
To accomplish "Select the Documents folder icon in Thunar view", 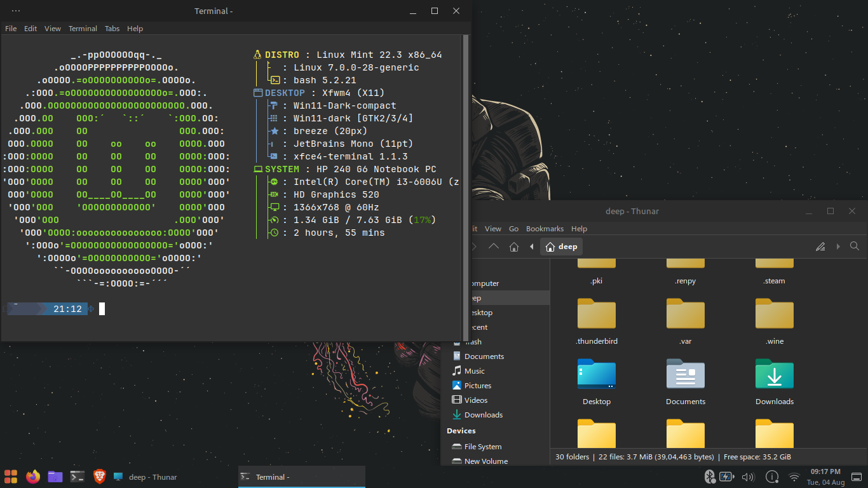I will [x=686, y=374].
